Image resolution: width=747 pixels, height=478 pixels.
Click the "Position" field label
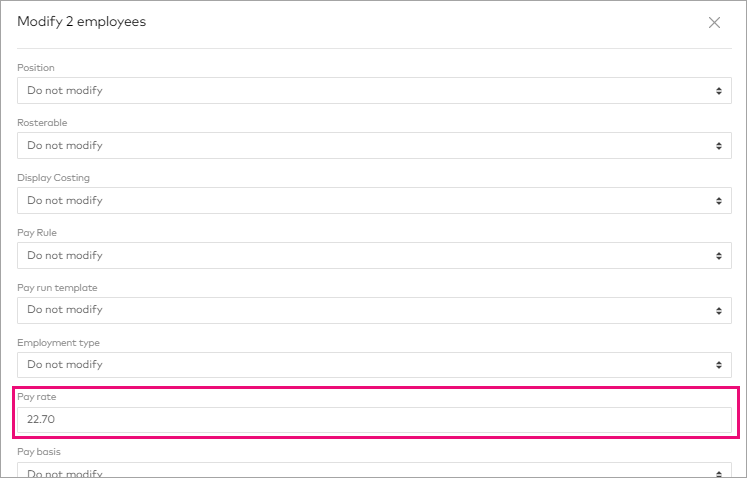pyautogui.click(x=36, y=68)
